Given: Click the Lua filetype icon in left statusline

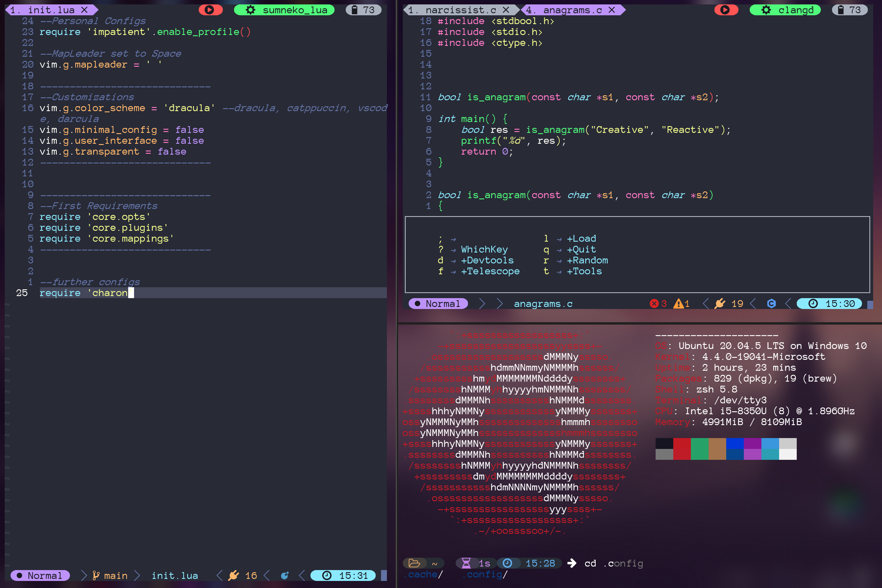Looking at the screenshot, I should (x=285, y=575).
